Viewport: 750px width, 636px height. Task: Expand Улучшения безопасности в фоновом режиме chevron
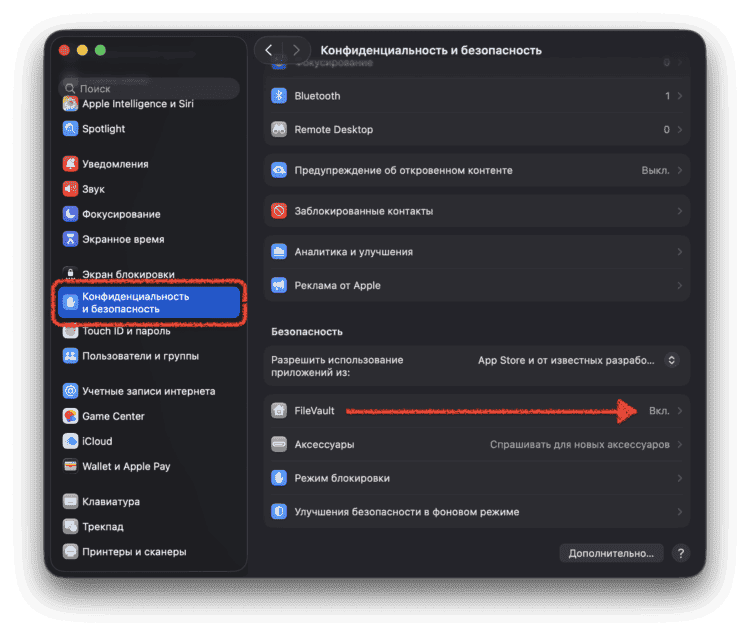pos(680,512)
